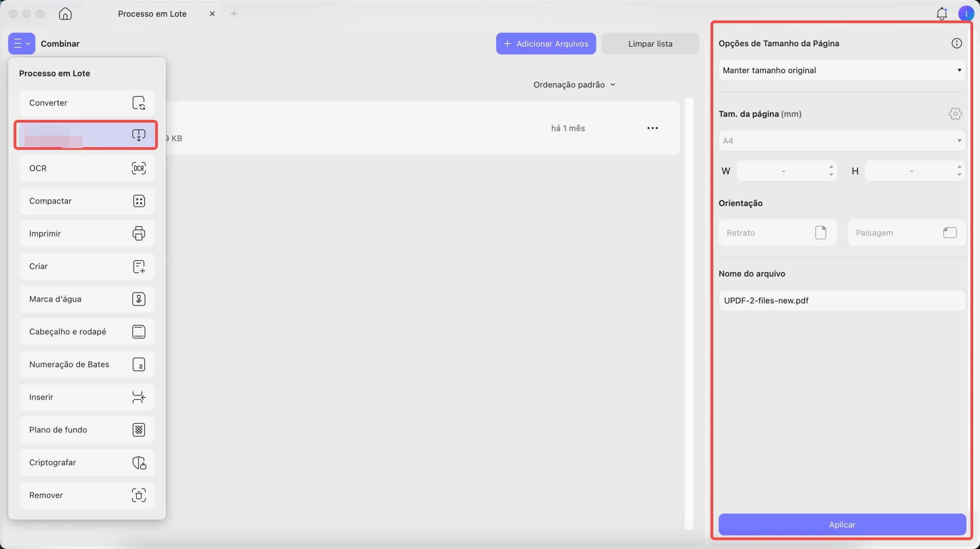This screenshot has height=549, width=980.
Task: Choose Imprimir from batch menu
Action: [x=87, y=233]
